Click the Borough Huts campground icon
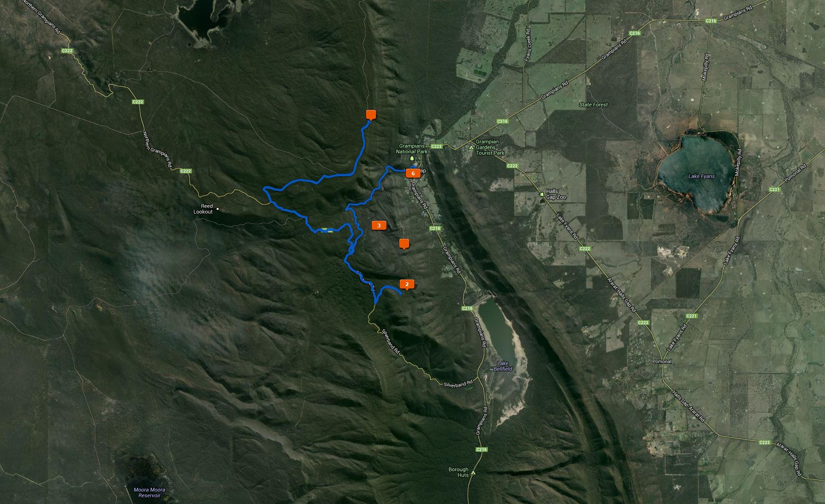The image size is (825, 504). coord(473,473)
